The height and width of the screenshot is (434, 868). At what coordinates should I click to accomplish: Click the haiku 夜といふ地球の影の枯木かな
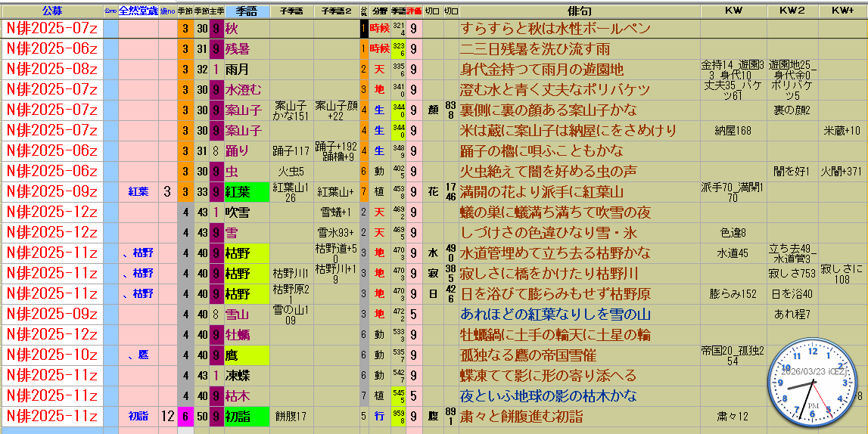point(548,396)
